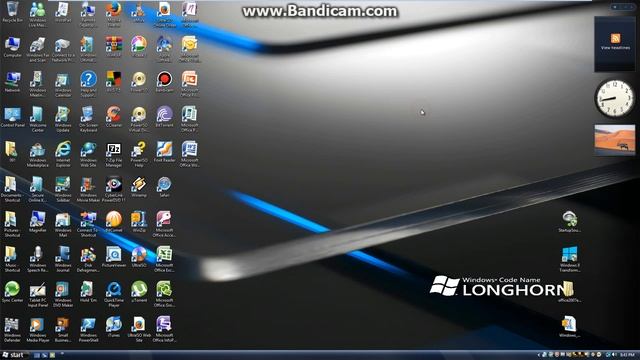Screen dimensions: 640x360
Task: Click View headlines in feed gadget
Action: 615,48
